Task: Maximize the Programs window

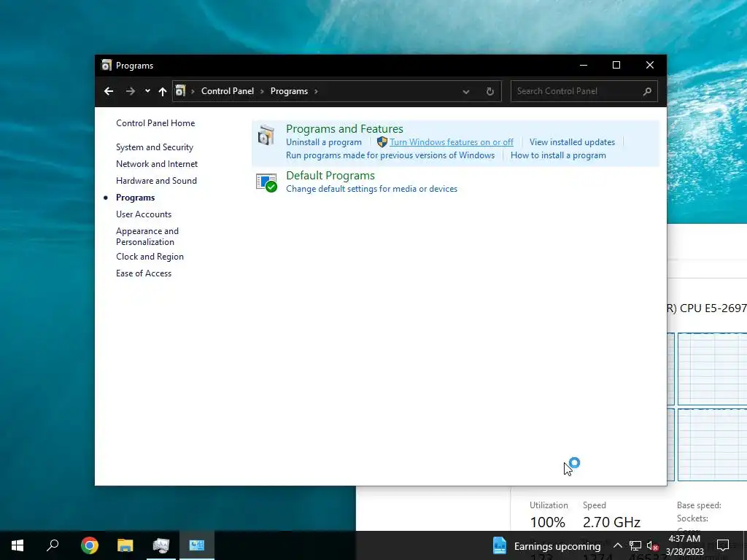Action: pos(616,65)
